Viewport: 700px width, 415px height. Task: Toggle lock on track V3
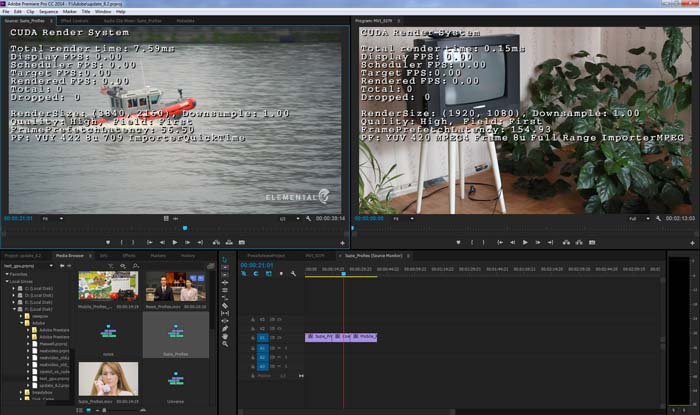[253, 320]
